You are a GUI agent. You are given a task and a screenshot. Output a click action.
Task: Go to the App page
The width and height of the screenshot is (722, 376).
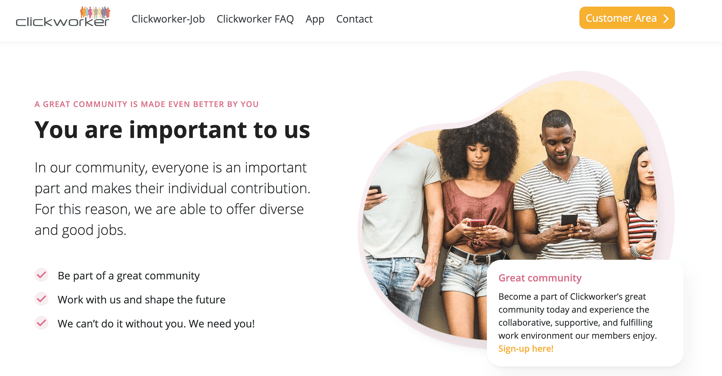[315, 19]
